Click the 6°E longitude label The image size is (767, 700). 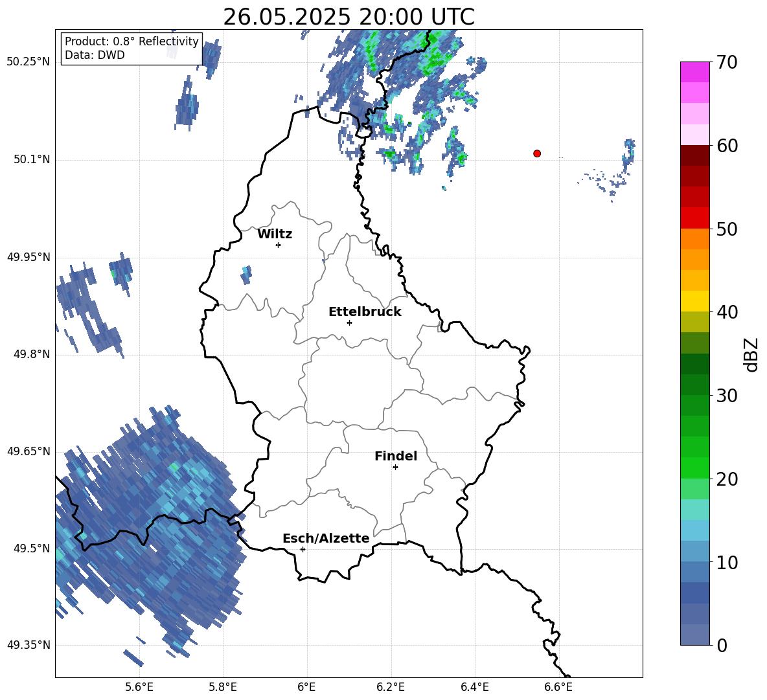[x=306, y=687]
